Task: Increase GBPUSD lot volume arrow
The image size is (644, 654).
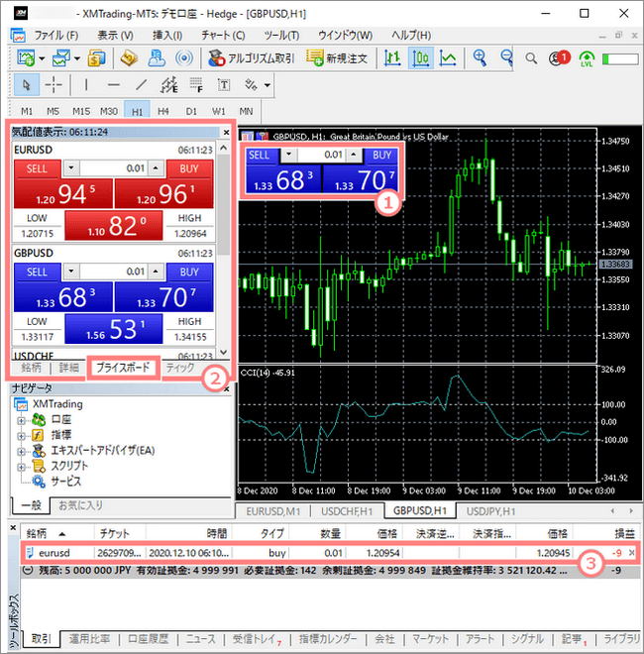Action: [156, 272]
